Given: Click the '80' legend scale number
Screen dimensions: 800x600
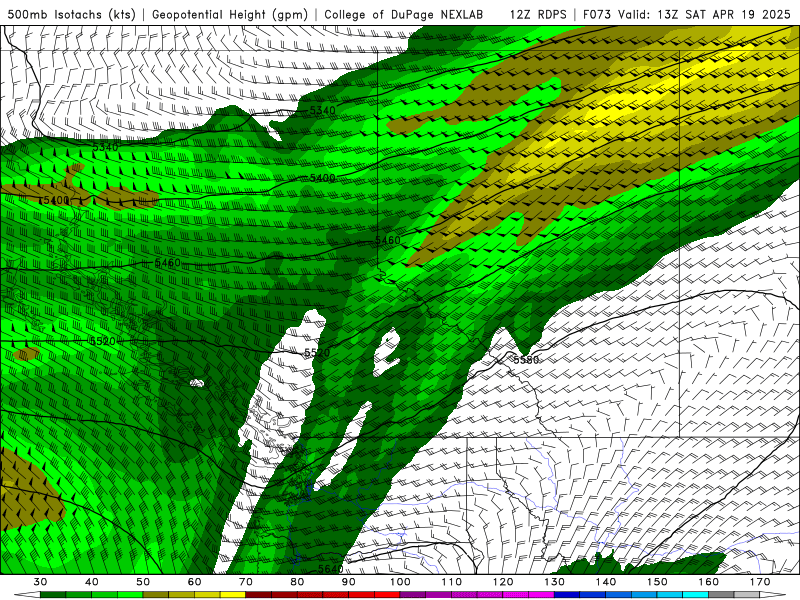Looking at the screenshot, I should click(297, 582).
